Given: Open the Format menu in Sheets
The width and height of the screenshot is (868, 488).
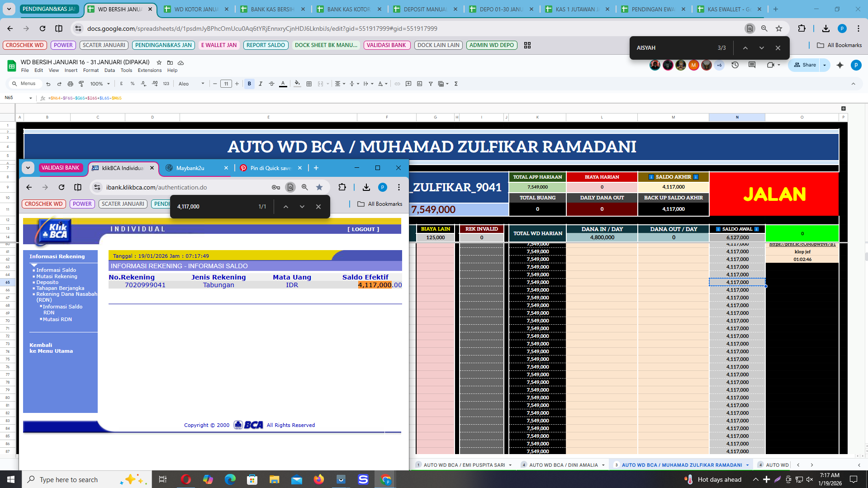Looking at the screenshot, I should click(91, 71).
